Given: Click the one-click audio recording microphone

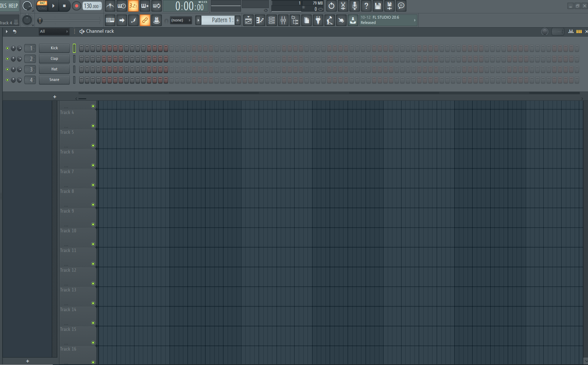Looking at the screenshot, I should coord(354,6).
